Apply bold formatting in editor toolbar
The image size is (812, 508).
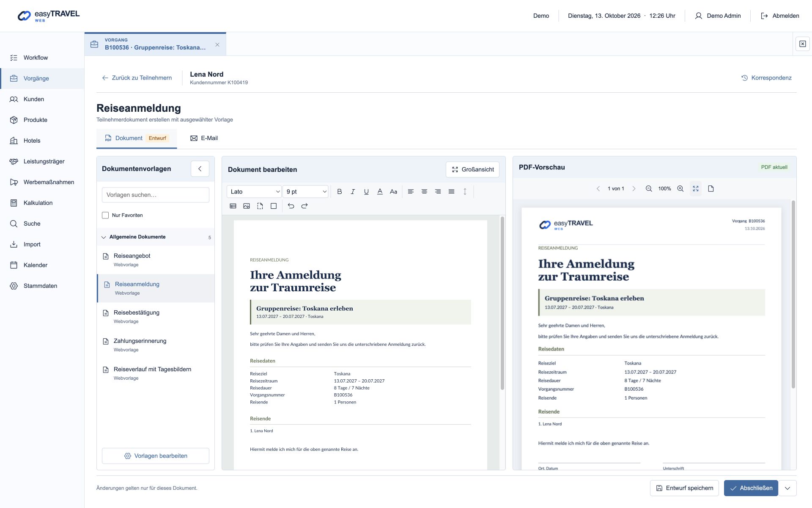point(339,192)
